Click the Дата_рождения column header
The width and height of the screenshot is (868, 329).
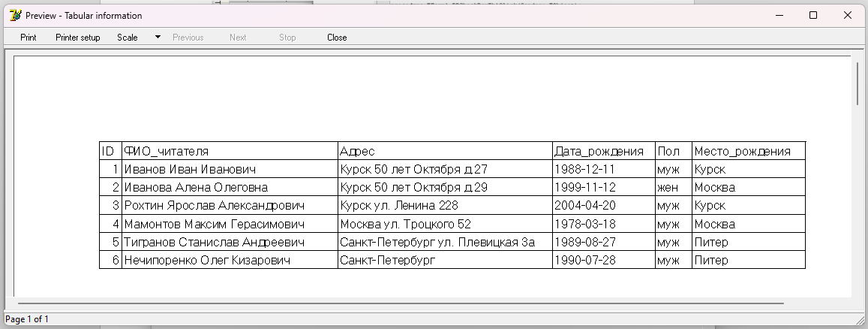pyautogui.click(x=604, y=151)
